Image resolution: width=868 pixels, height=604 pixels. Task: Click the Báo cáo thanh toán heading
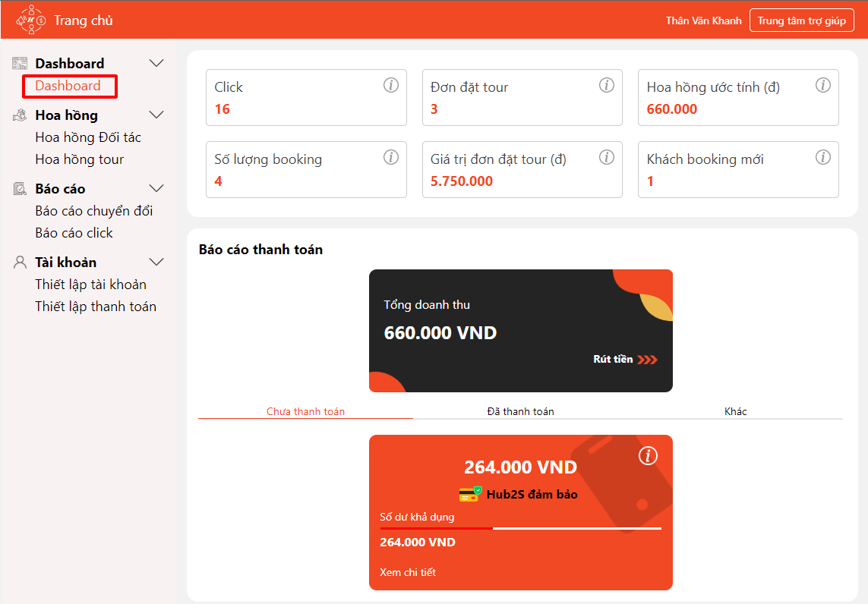(260, 250)
